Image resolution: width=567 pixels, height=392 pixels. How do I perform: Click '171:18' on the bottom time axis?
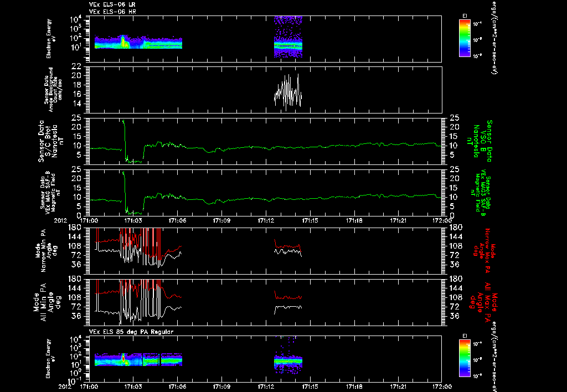pyautogui.click(x=354, y=386)
